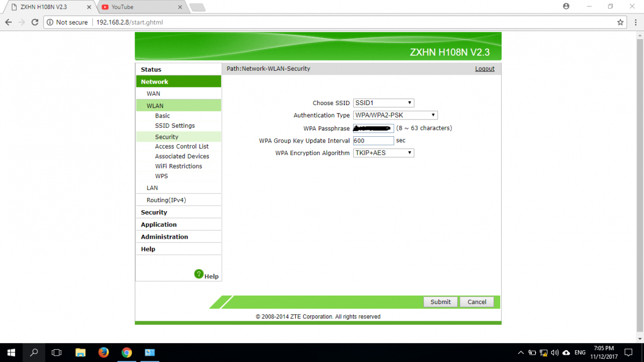Click the Group Key Update Interval field
The width and height of the screenshot is (644, 362).
tap(374, 141)
